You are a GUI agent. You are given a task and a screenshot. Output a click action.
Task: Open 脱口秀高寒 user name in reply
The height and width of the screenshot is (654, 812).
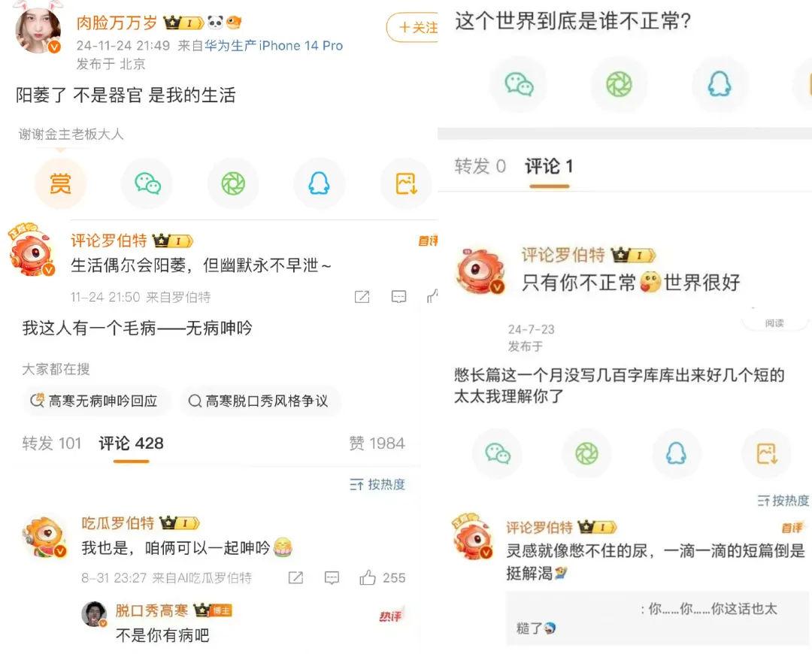coord(151,610)
